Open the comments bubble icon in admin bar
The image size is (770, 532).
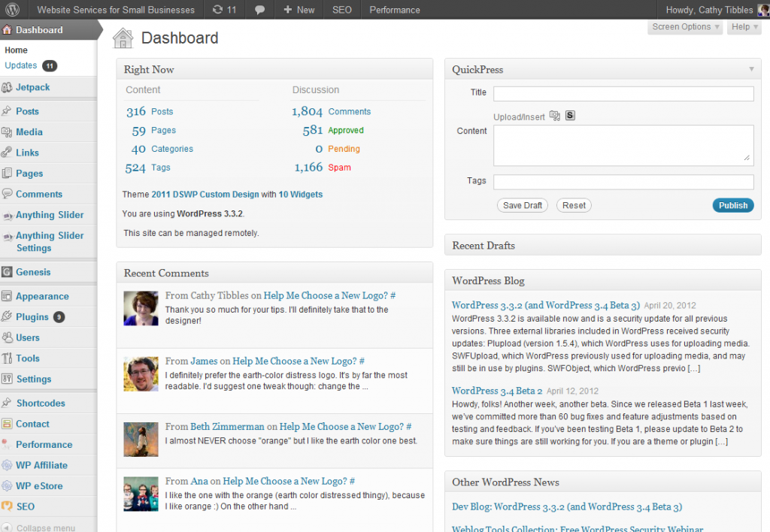coord(259,10)
